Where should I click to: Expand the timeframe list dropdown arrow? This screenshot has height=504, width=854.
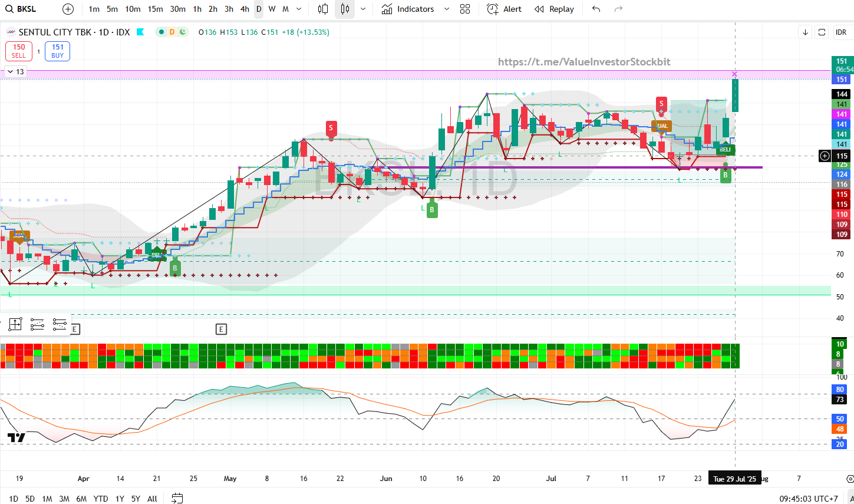pos(299,9)
